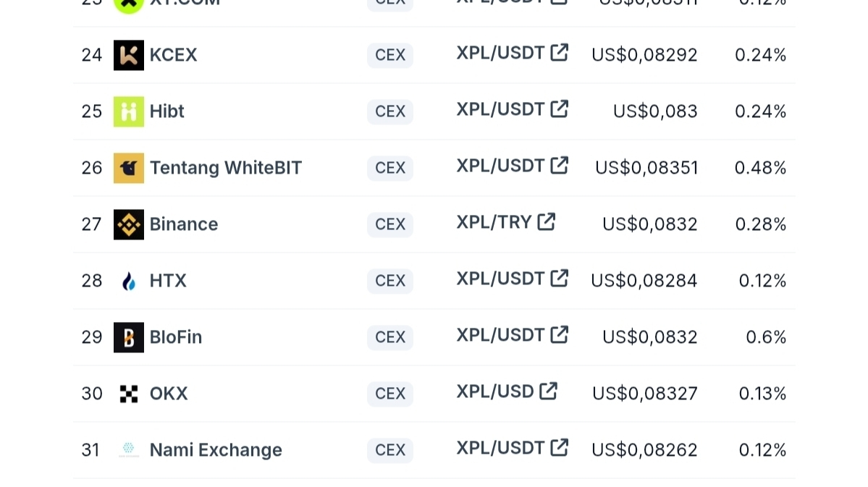Open the Binance XPL/TRY trading pair
Viewport: 868px width, 487px height.
494,222
